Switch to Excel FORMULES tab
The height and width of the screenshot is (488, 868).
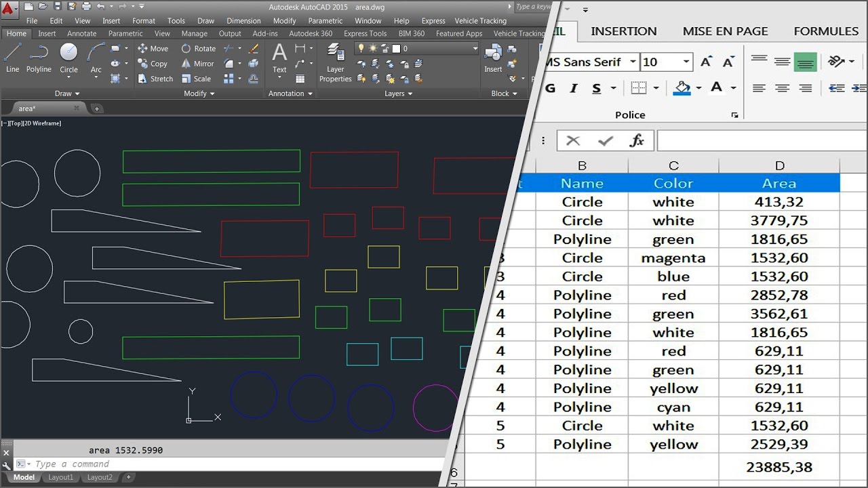pos(826,31)
